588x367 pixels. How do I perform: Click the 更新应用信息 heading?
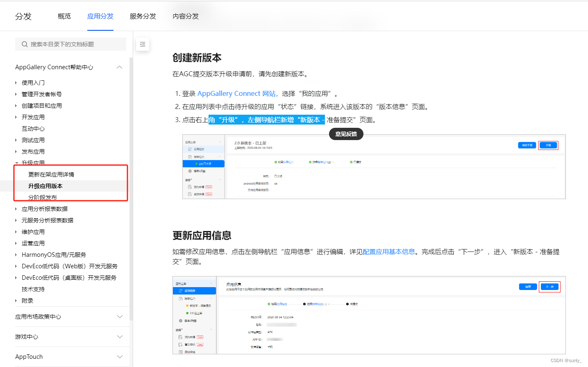point(202,236)
